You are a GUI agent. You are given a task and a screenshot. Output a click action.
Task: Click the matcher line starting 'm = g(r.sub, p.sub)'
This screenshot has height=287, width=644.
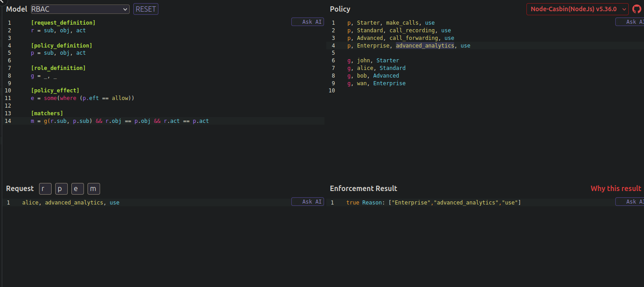(120, 121)
